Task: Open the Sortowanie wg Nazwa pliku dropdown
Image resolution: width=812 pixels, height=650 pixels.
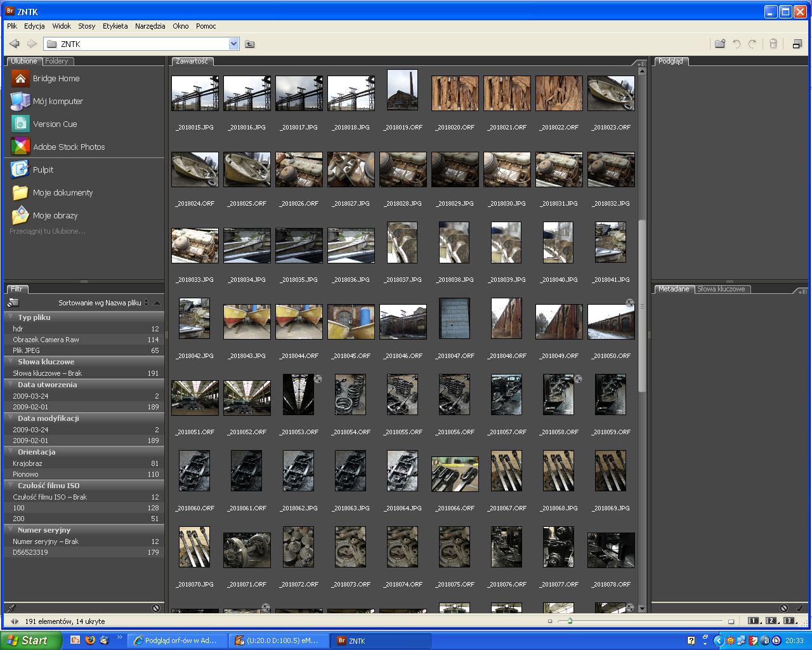Action: coord(103,303)
